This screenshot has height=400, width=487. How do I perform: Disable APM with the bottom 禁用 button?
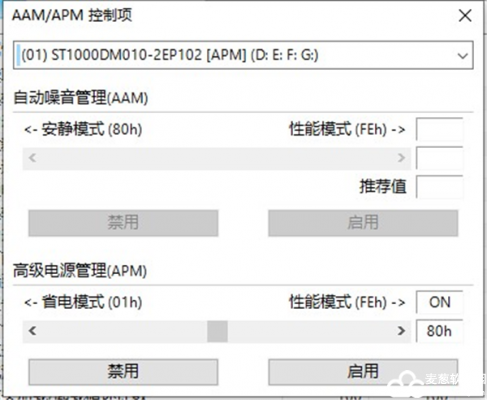[123, 372]
